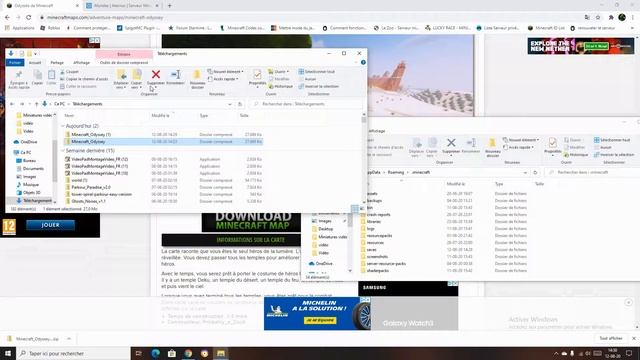Viewport: 640px width, 360px height.
Task: Go back in Téléchargements window navigation
Action: point(12,104)
